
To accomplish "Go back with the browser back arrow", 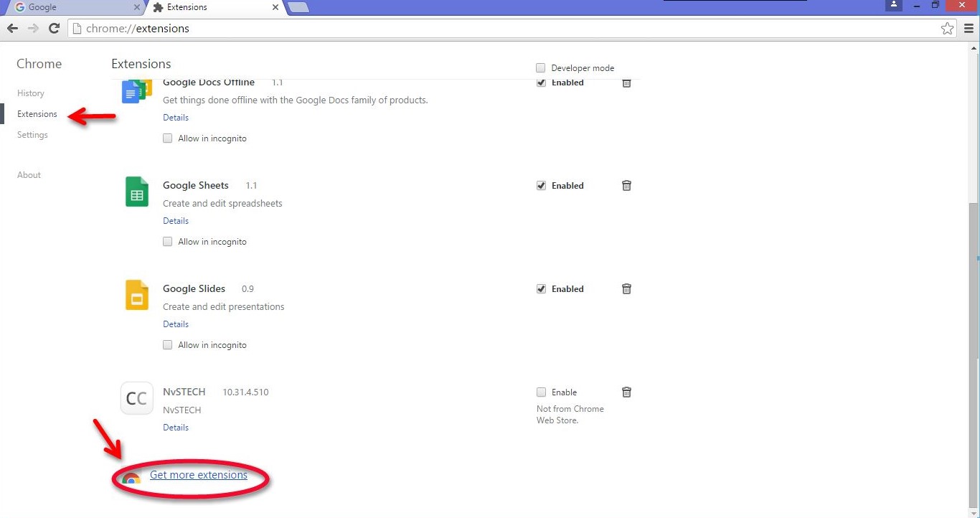I will [x=12, y=29].
